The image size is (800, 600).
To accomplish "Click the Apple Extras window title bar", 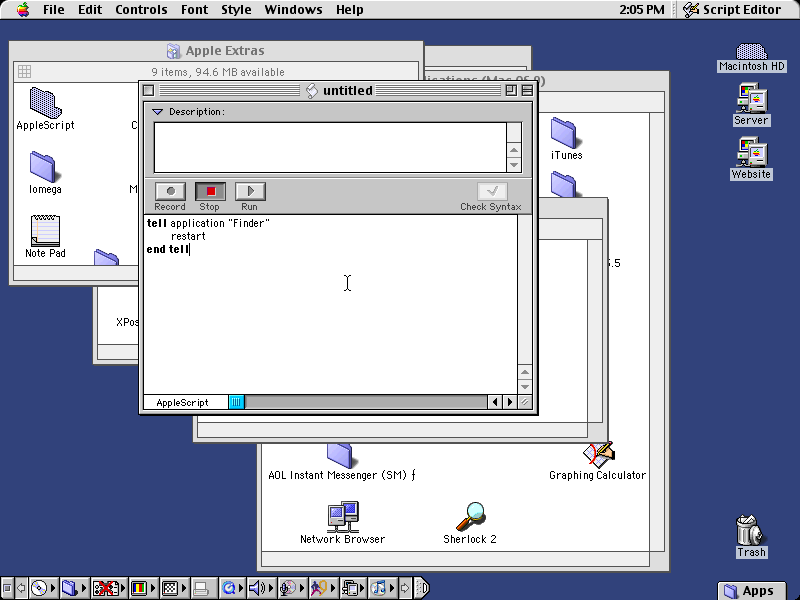I will point(216,51).
